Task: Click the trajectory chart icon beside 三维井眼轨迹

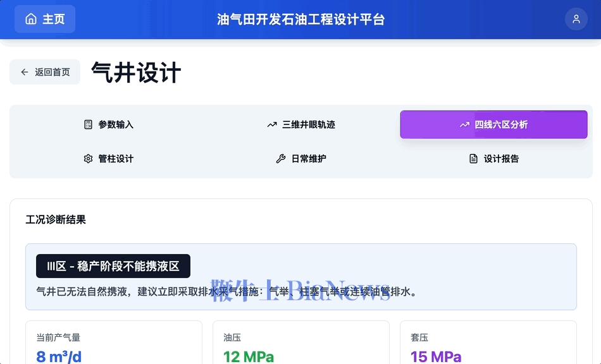Action: coord(271,124)
